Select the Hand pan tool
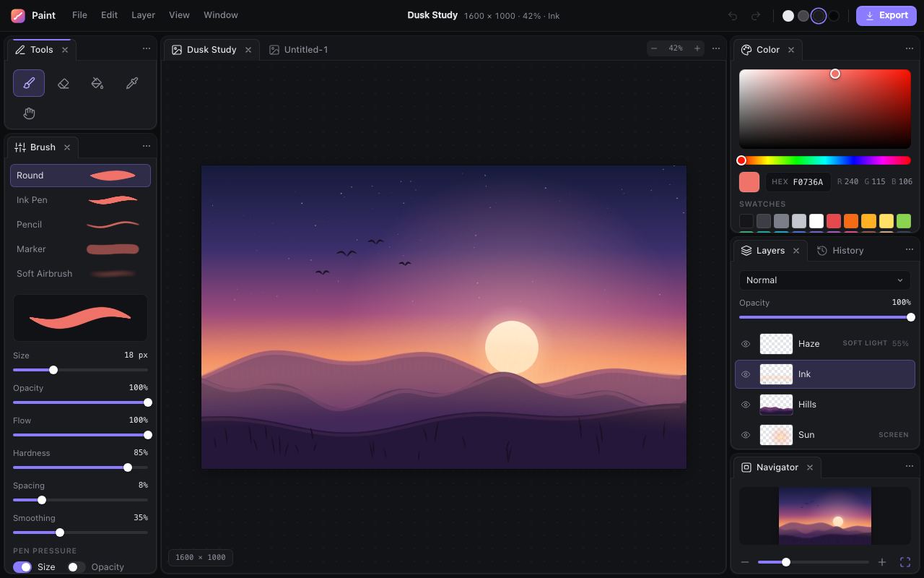 (29, 113)
